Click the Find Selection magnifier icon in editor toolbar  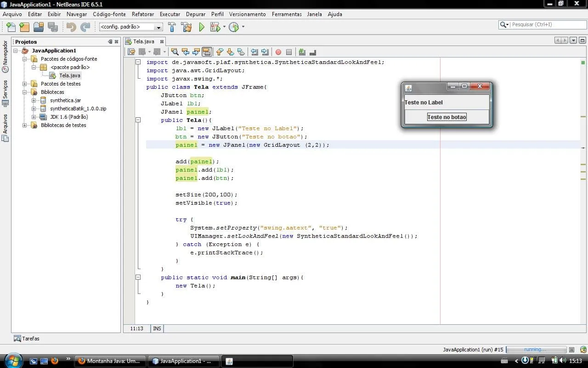pos(175,52)
